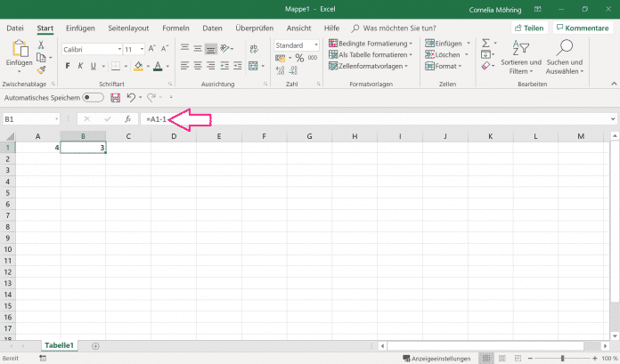This screenshot has height=364, width=620.
Task: Open the fx insert function dialog
Action: pyautogui.click(x=127, y=118)
